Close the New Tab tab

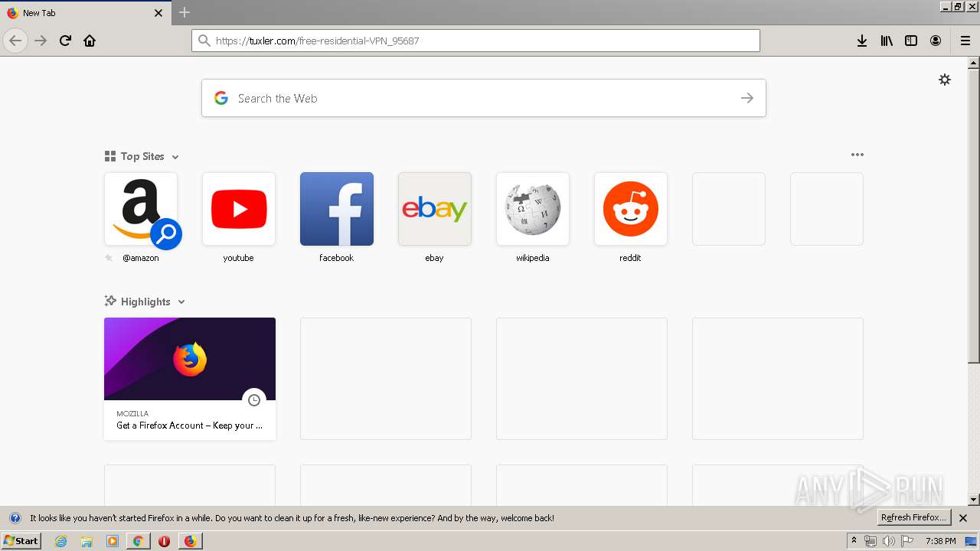(x=158, y=13)
